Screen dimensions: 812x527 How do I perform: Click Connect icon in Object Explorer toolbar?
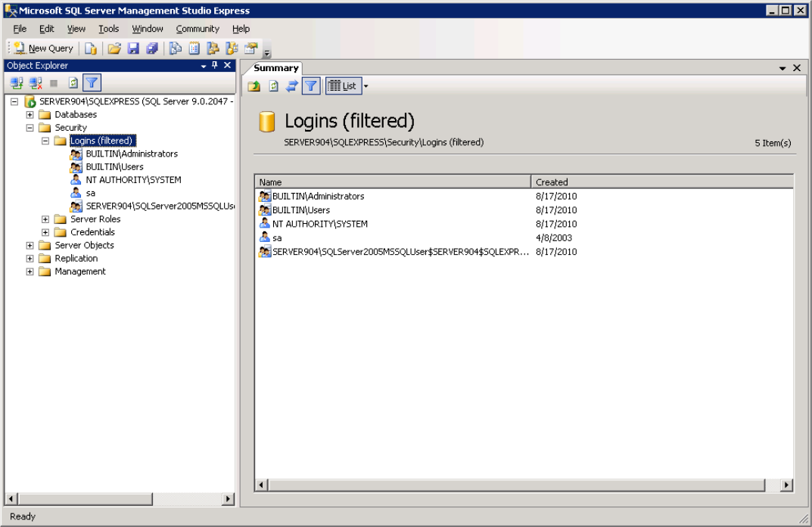pos(17,83)
